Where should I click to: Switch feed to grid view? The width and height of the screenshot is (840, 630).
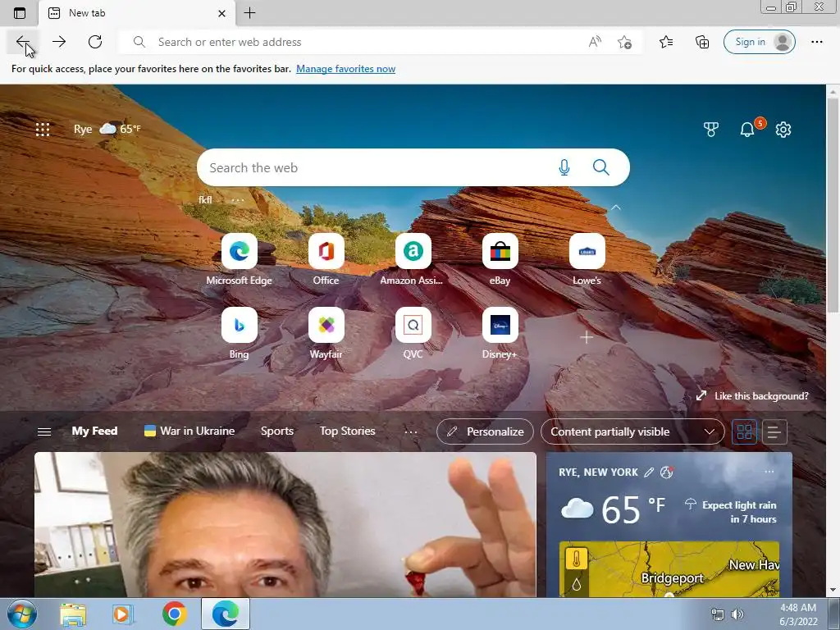pos(744,431)
